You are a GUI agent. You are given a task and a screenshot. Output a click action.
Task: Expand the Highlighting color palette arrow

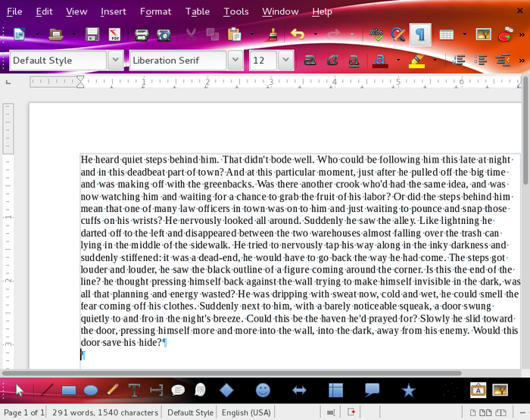point(435,60)
